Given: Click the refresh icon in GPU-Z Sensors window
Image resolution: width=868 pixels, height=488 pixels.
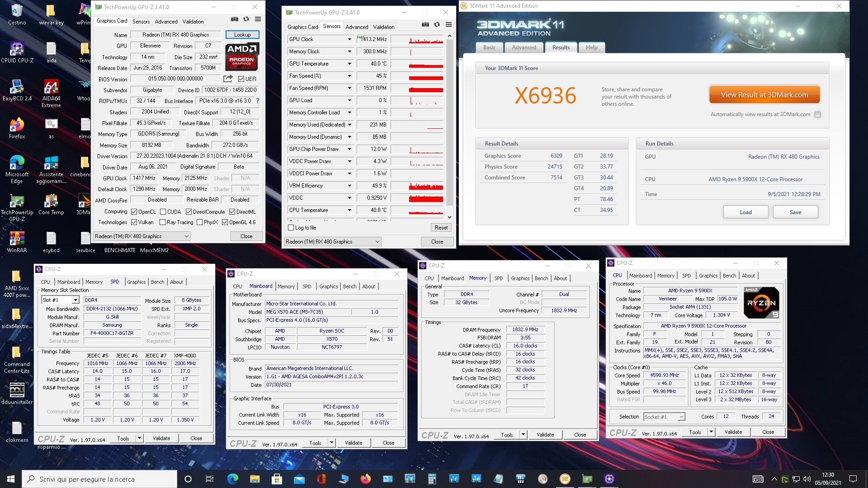Looking at the screenshot, I should 437,24.
